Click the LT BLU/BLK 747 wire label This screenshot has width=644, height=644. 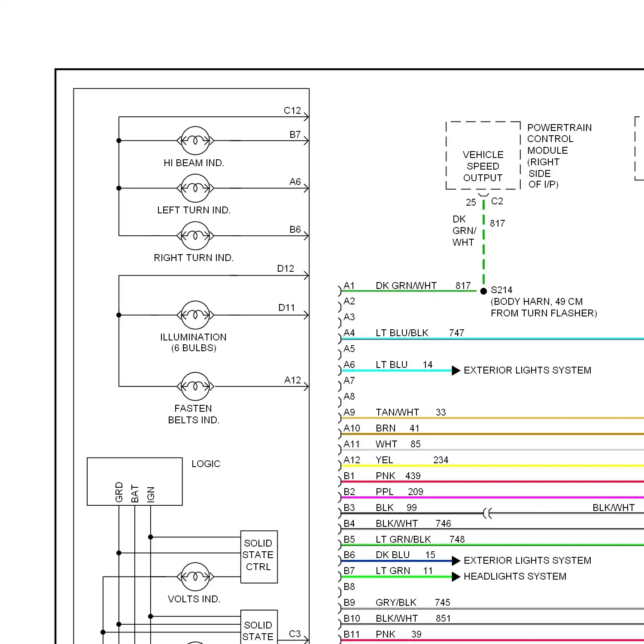click(420, 333)
